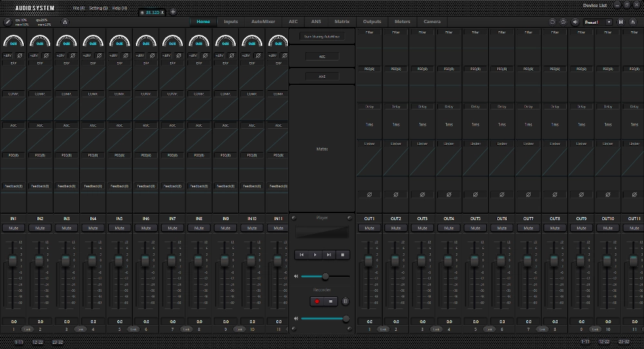Stop Player playback
The width and height of the screenshot is (644, 349).
coord(343,255)
